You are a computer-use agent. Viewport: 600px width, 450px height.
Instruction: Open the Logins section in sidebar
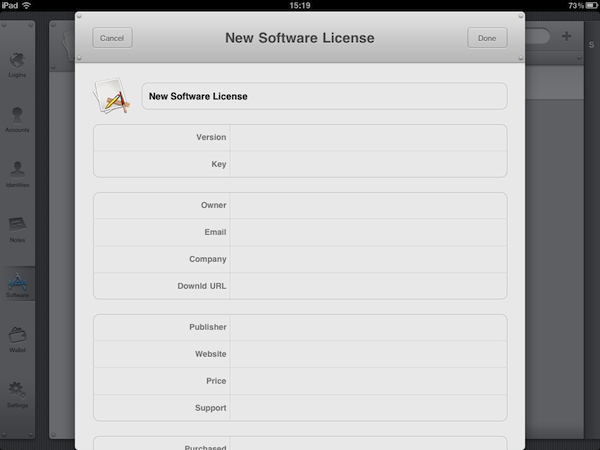(x=17, y=65)
